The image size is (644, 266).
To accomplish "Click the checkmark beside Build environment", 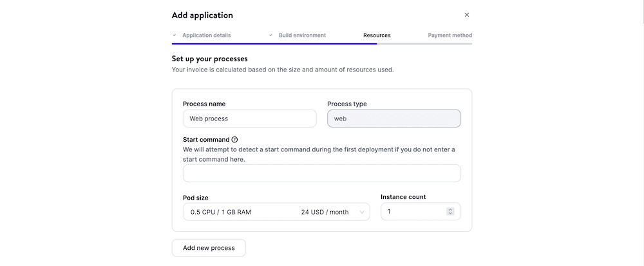I will click(x=271, y=35).
